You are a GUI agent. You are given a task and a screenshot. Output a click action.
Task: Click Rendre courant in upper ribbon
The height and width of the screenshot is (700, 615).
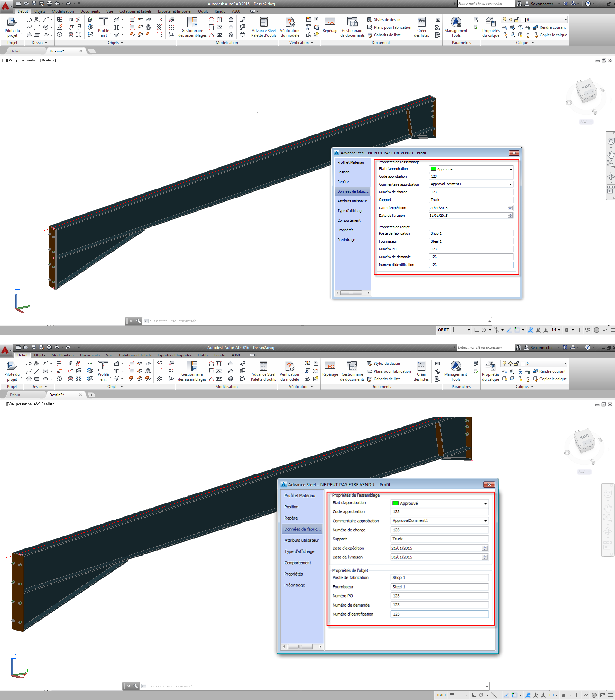[x=549, y=27]
